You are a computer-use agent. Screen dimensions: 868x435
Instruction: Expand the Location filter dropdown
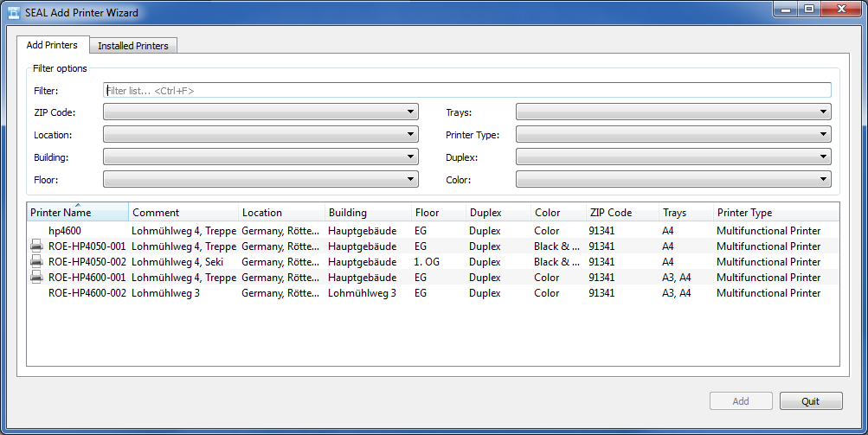260,134
